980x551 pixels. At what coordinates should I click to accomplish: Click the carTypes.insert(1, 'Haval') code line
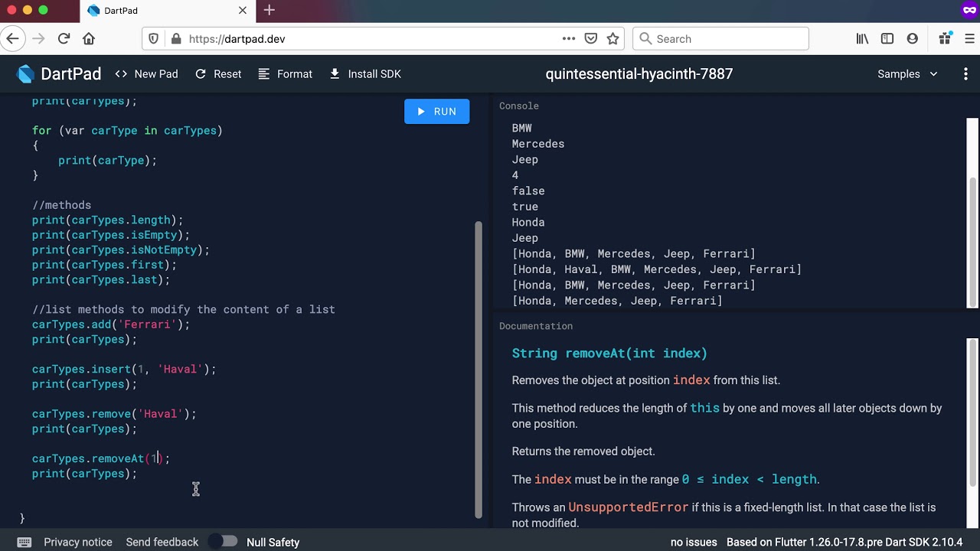pos(124,369)
